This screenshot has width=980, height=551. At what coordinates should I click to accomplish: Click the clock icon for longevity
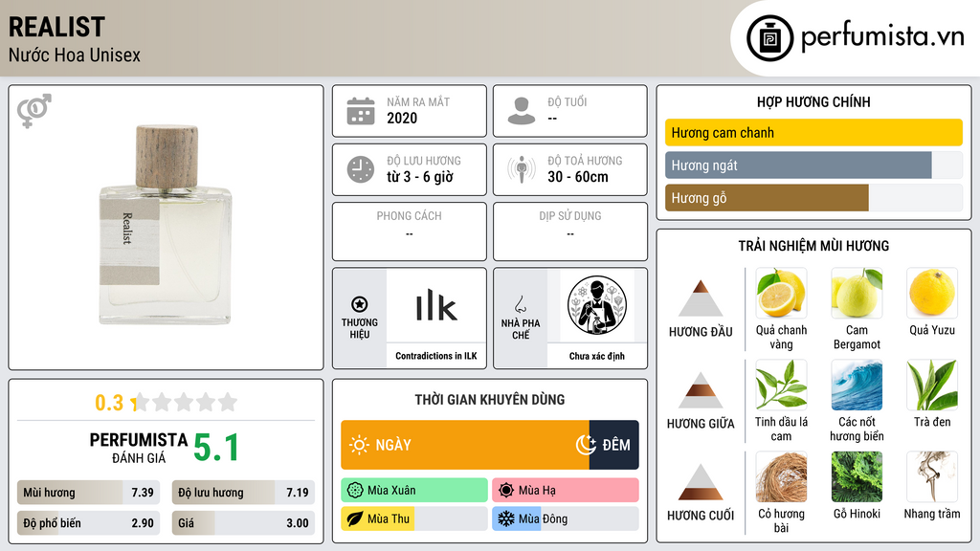point(361,169)
